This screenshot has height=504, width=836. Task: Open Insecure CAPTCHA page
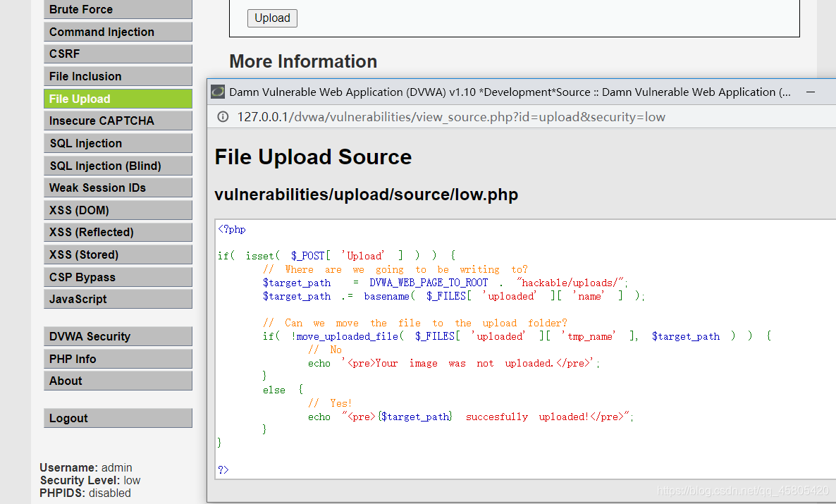click(x=118, y=121)
